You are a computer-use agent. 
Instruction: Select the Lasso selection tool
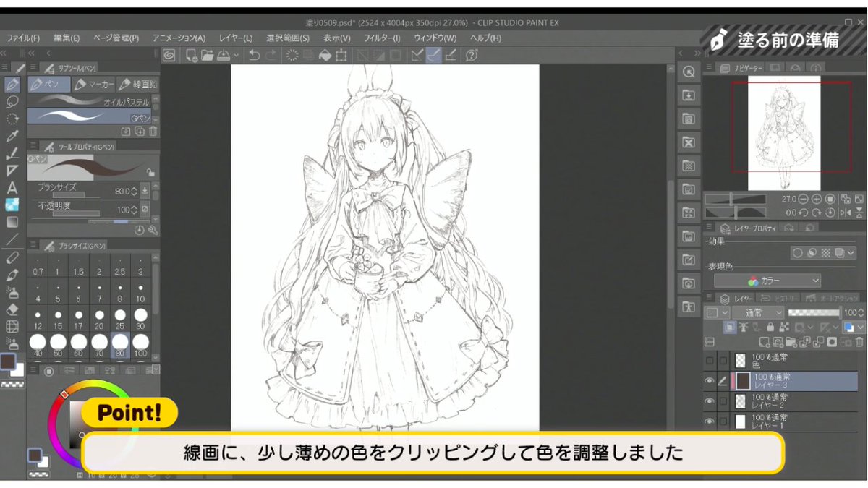pos(12,102)
